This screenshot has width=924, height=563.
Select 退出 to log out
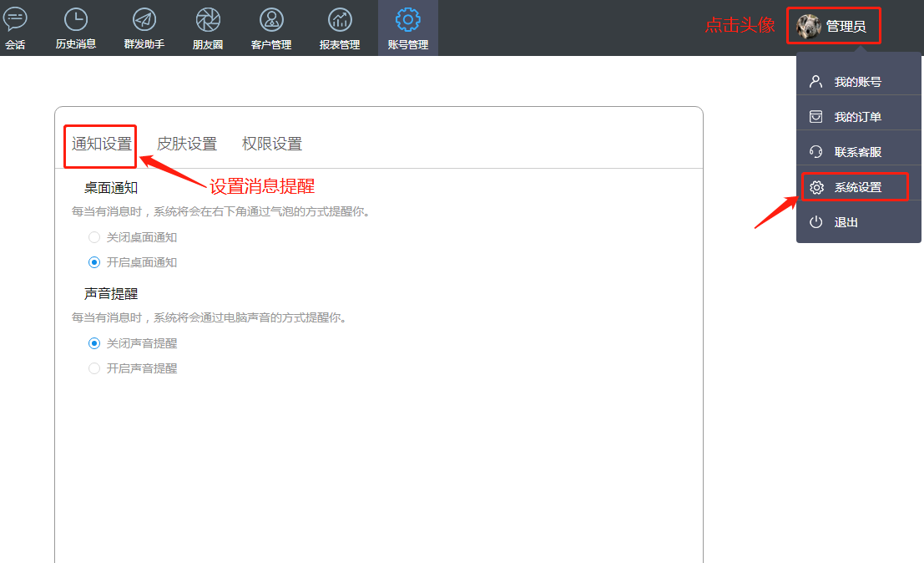pyautogui.click(x=859, y=222)
